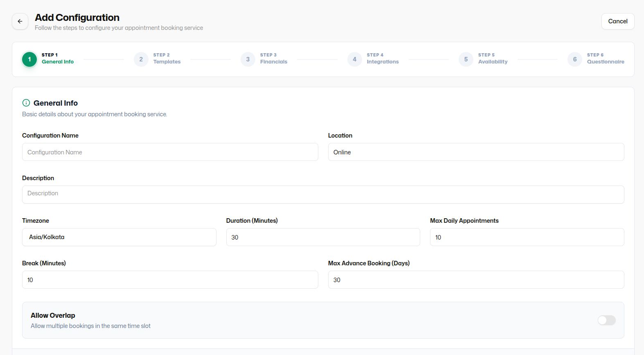Focus the Max Daily Appointments field
The image size is (644, 355).
[x=527, y=237]
